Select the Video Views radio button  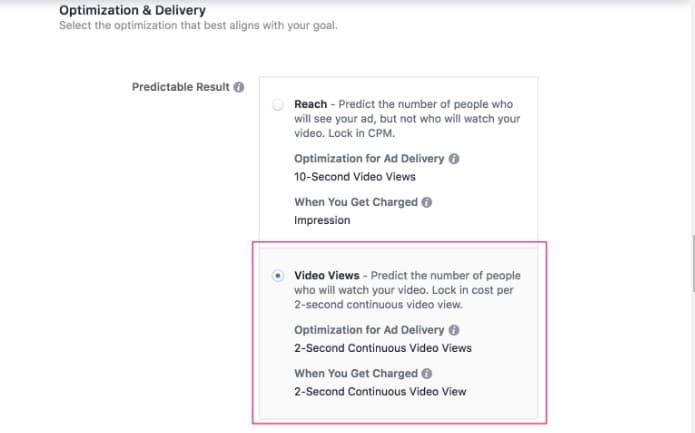click(278, 276)
